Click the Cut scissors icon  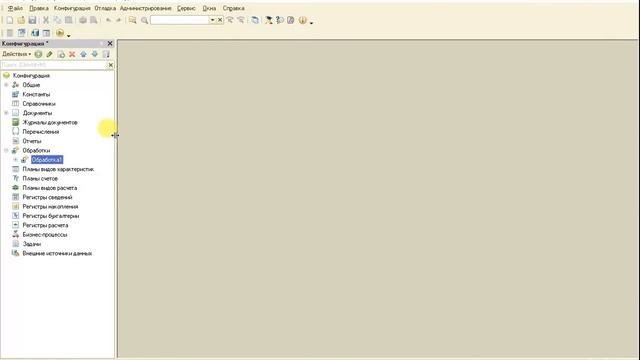46,20
